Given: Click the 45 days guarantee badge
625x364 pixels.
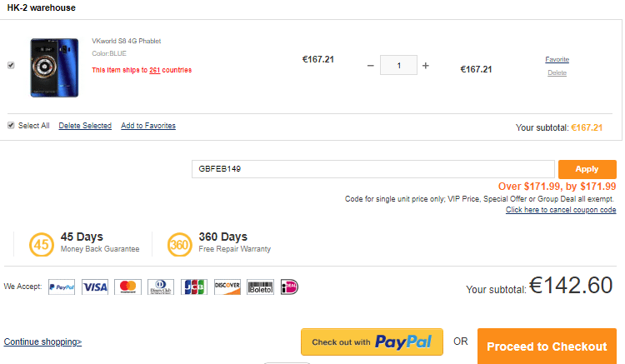Looking at the screenshot, I should (42, 244).
